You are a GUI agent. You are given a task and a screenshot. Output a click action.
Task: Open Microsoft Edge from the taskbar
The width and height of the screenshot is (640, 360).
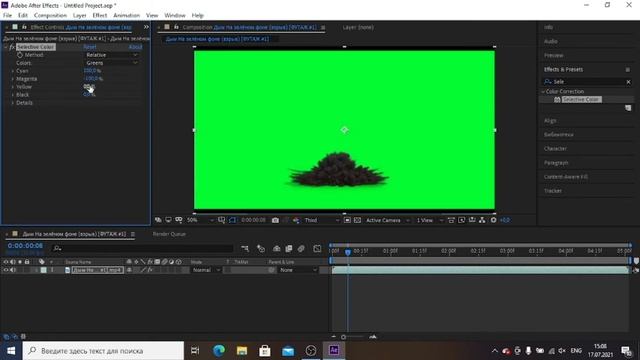pyautogui.click(x=219, y=351)
